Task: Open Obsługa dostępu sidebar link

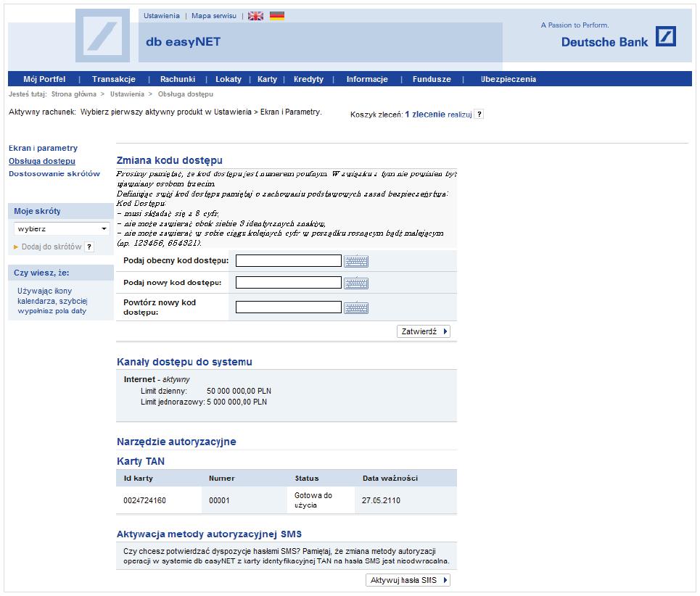Action: point(42,161)
